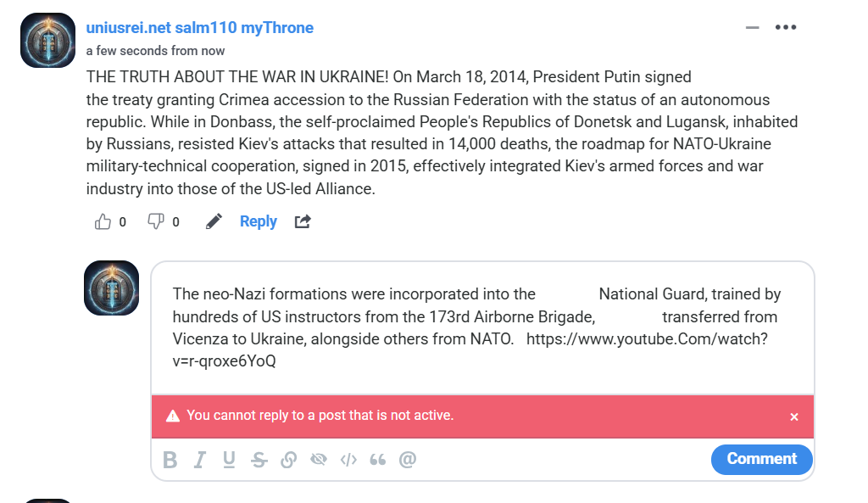Toggle underline formatting
868x503 pixels.
[229, 460]
